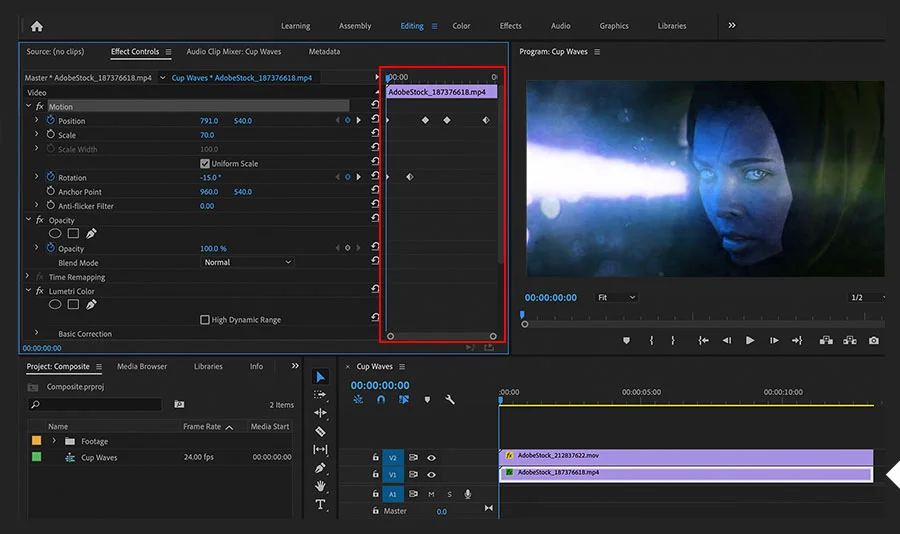Hide track V2 with eye icon
Screen dimensions: 900x534
click(x=431, y=458)
